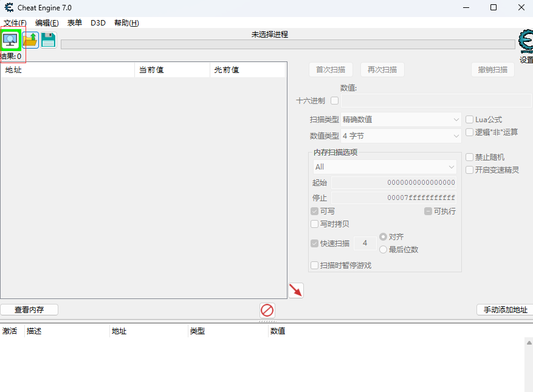This screenshot has width=533, height=392.
Task: Toggle the 快速扫描 checkbox
Action: 314,244
